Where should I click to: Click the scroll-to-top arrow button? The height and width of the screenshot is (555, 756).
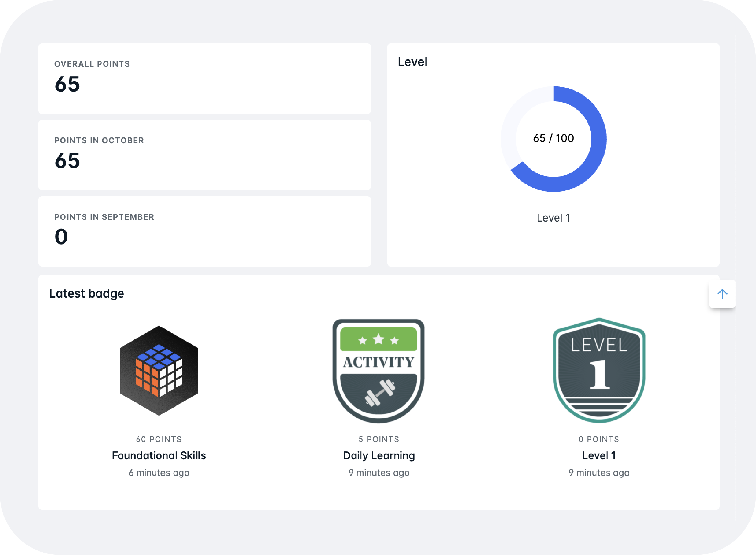coord(722,294)
